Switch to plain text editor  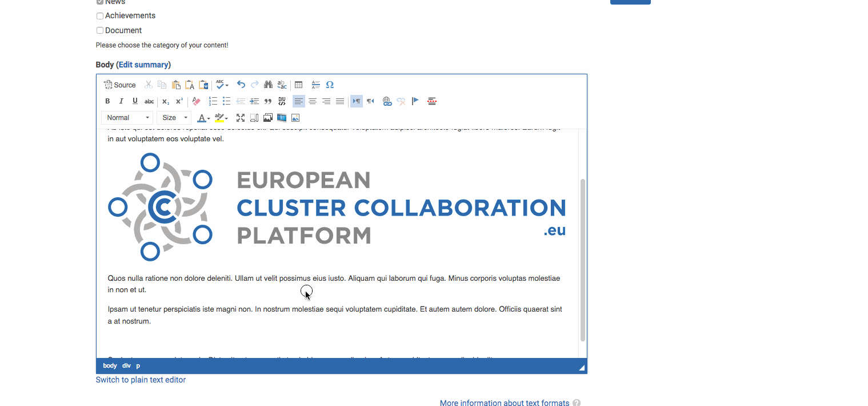tap(141, 380)
